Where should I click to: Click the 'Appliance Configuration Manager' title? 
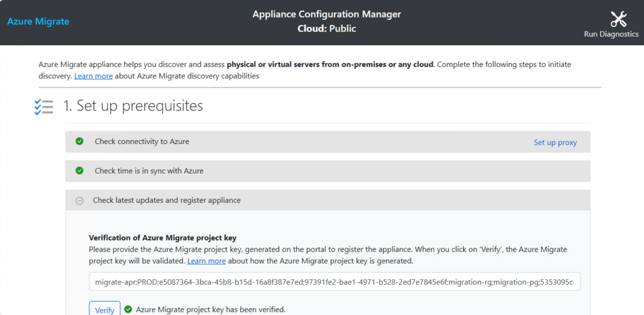tap(327, 14)
